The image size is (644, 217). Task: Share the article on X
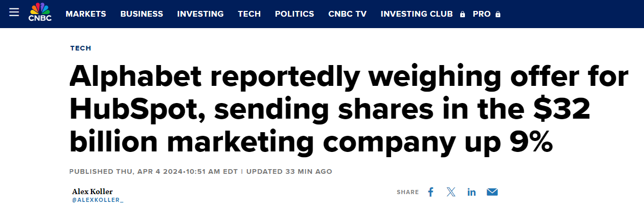tap(451, 192)
